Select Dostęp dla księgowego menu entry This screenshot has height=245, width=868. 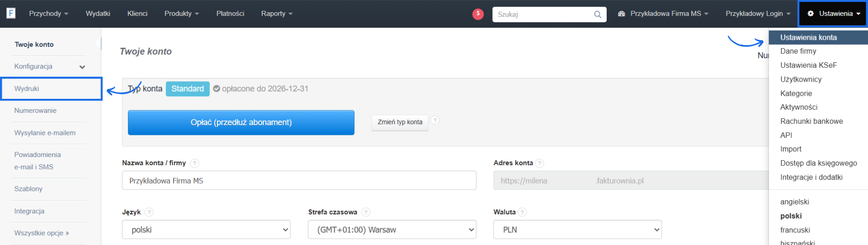click(818, 163)
